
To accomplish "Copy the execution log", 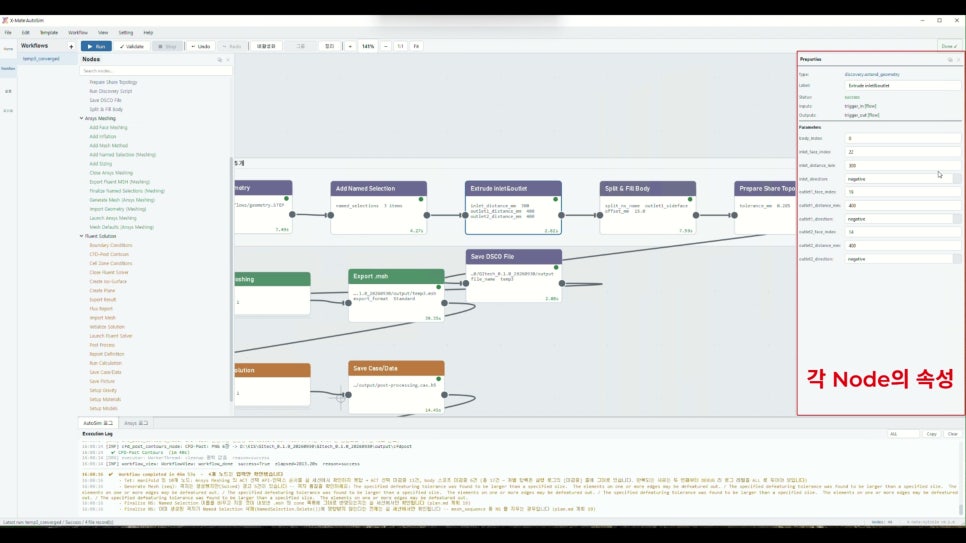I will (x=932, y=434).
